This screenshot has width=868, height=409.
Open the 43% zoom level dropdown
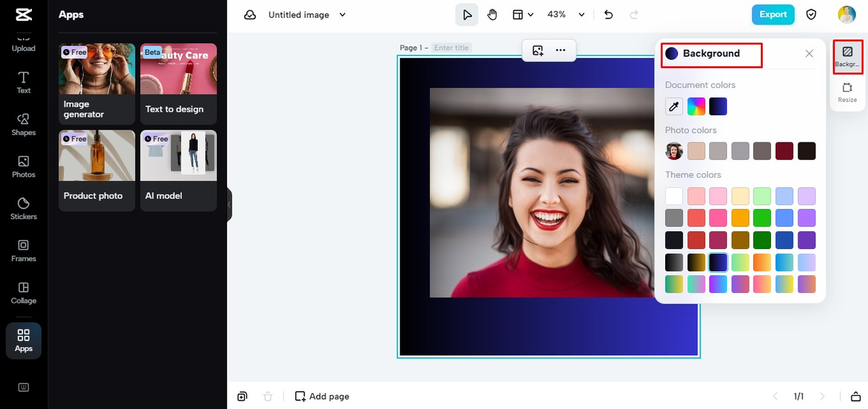click(566, 14)
